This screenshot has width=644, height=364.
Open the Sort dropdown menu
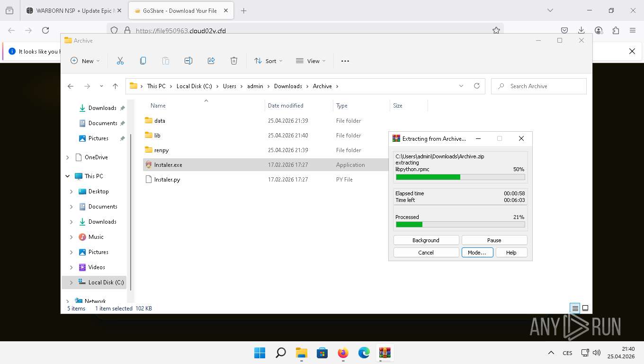pyautogui.click(x=268, y=61)
